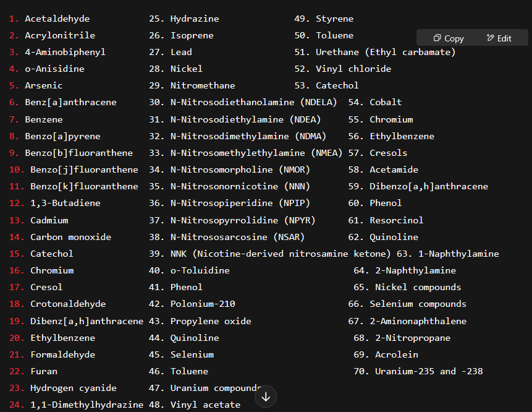
Task: Click the Polonium-210 list entry
Action: (203, 304)
